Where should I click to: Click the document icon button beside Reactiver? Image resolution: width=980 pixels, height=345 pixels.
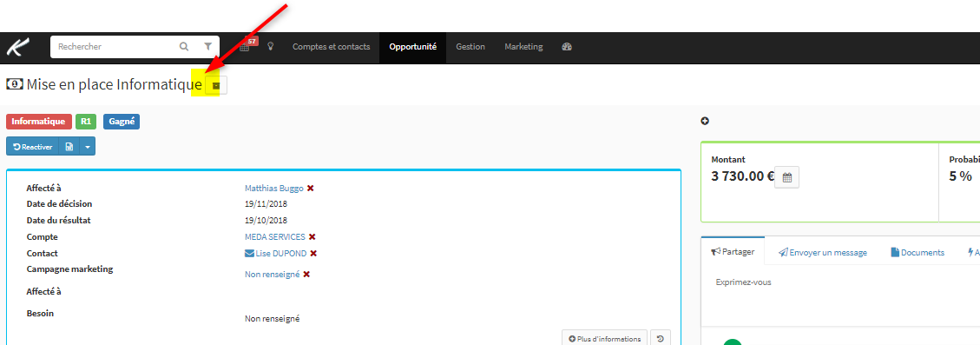click(x=69, y=147)
